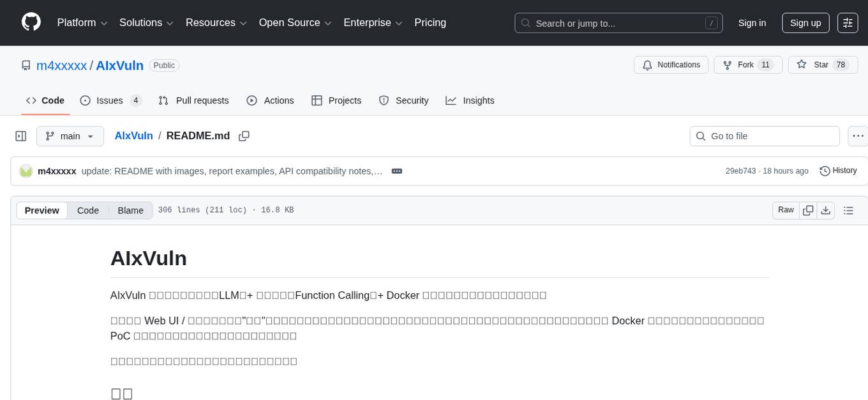
Task: Copy the README.md file path
Action: tap(244, 135)
